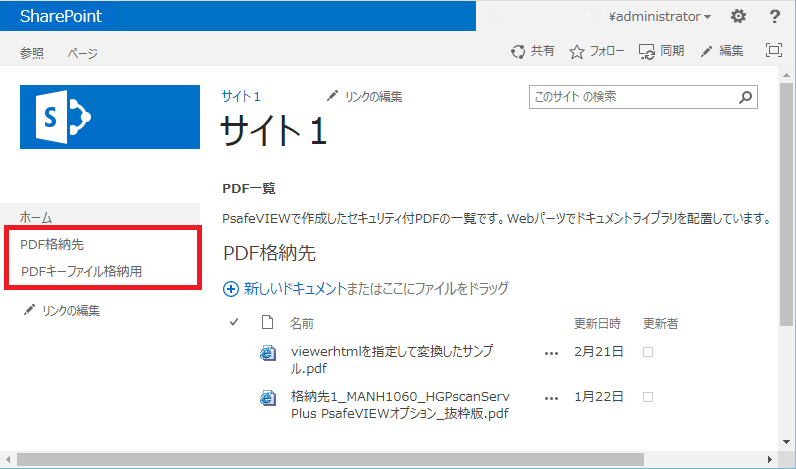
Task: Sort by the 名前 column header
Action: [302, 323]
